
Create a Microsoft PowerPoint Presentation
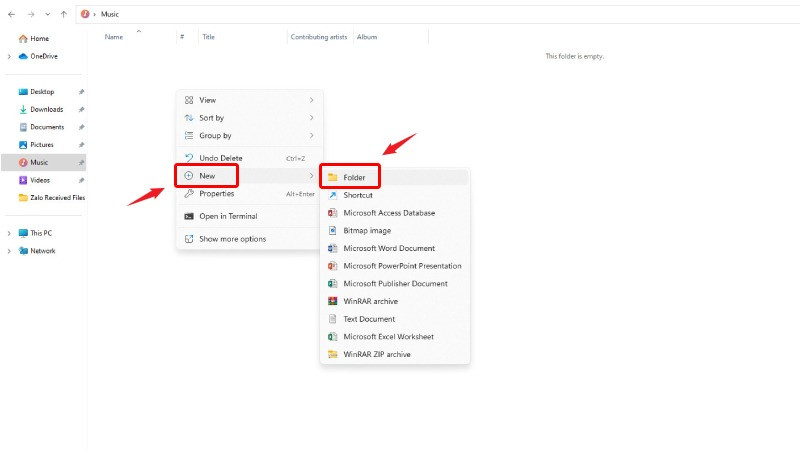tap(395, 266)
